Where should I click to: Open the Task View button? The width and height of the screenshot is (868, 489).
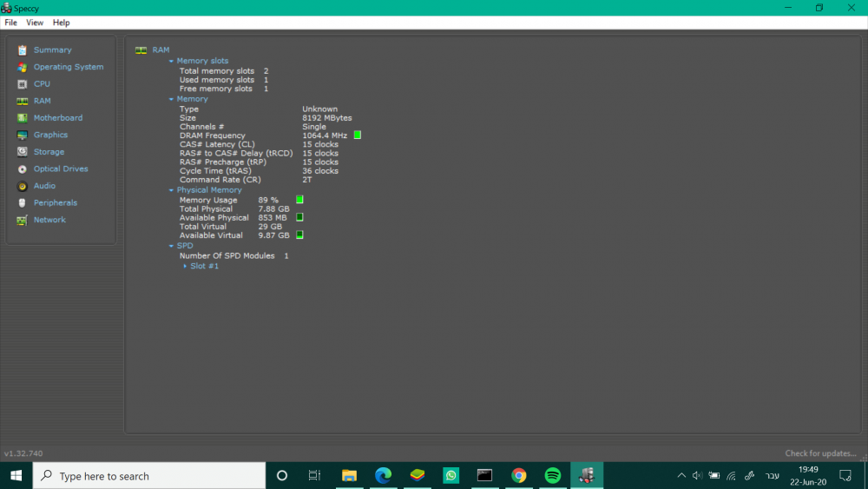click(314, 475)
